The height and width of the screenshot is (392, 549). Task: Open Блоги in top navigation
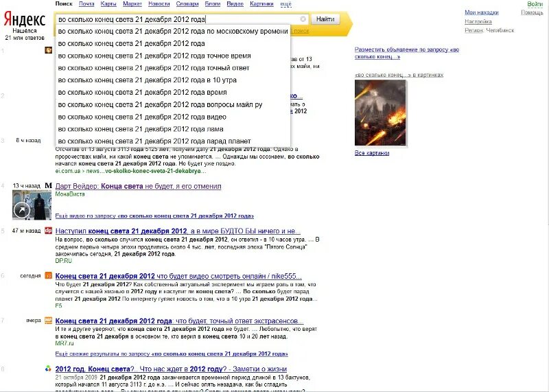pyautogui.click(x=213, y=4)
